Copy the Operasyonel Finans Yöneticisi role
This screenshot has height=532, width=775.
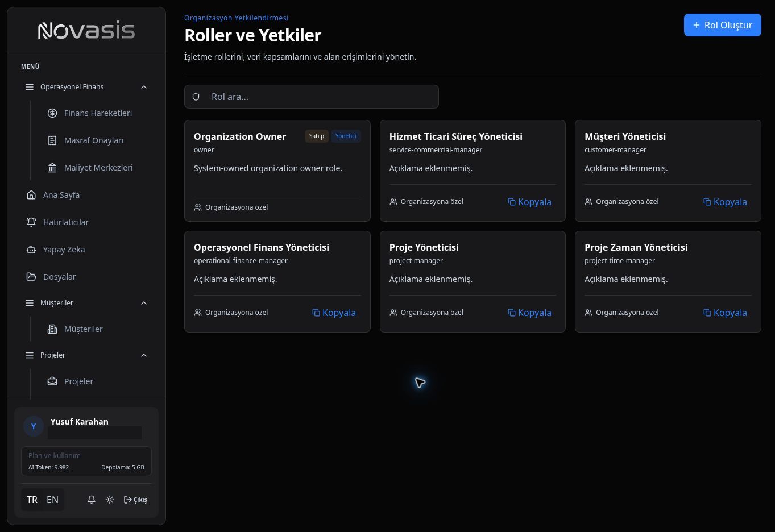click(334, 313)
